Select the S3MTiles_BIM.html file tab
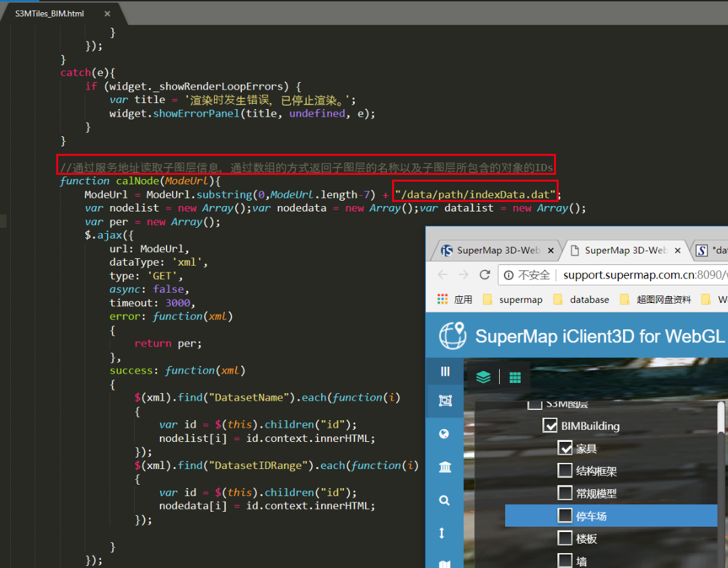The image size is (728, 568). tap(49, 14)
